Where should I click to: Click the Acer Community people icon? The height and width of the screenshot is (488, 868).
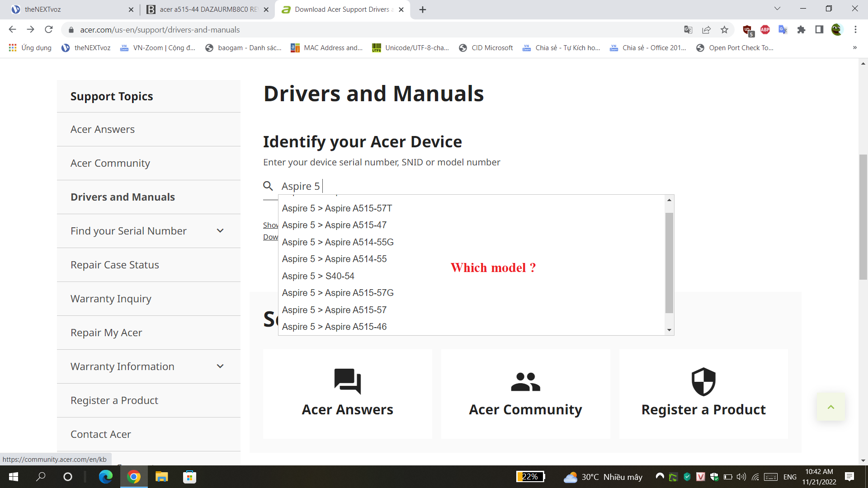pyautogui.click(x=525, y=382)
